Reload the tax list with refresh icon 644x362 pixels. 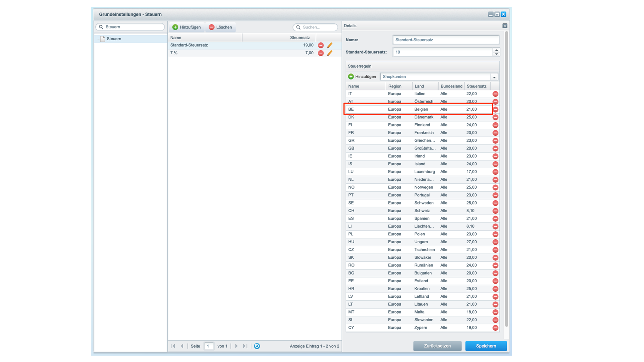257,346
